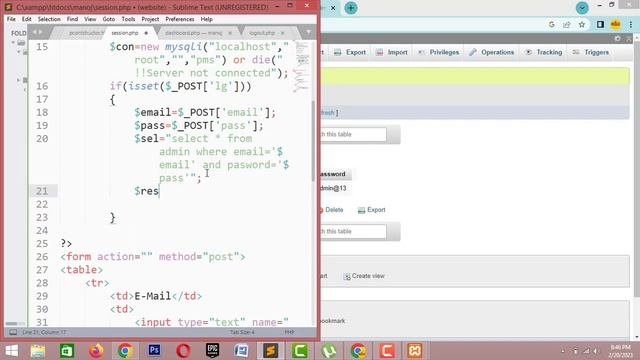Viewport: 640px width, 360px height.
Task: Click the phpMyAdmin collapse-header arrow icon
Action: [629, 38]
